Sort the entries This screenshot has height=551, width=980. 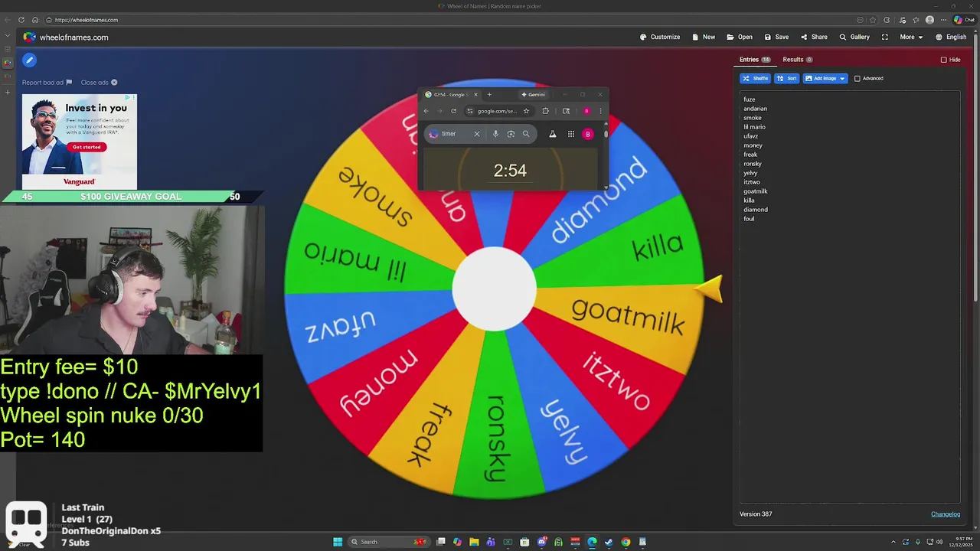point(787,78)
